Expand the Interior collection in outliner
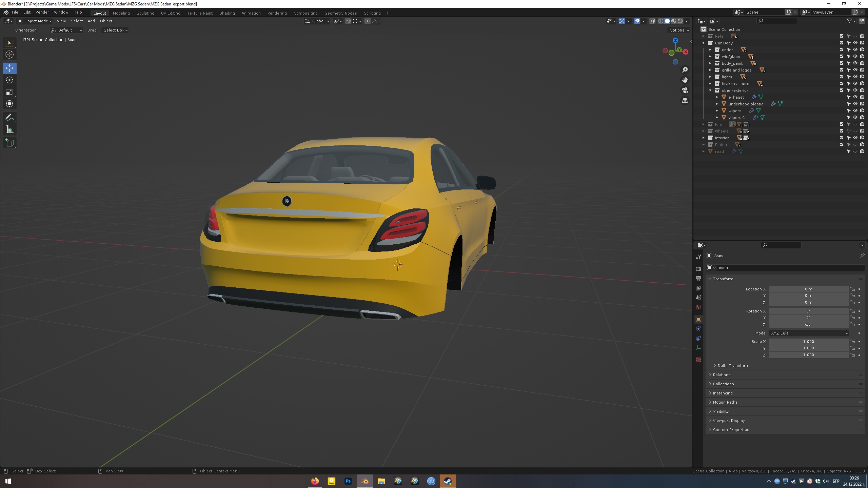The image size is (868, 488). click(704, 138)
